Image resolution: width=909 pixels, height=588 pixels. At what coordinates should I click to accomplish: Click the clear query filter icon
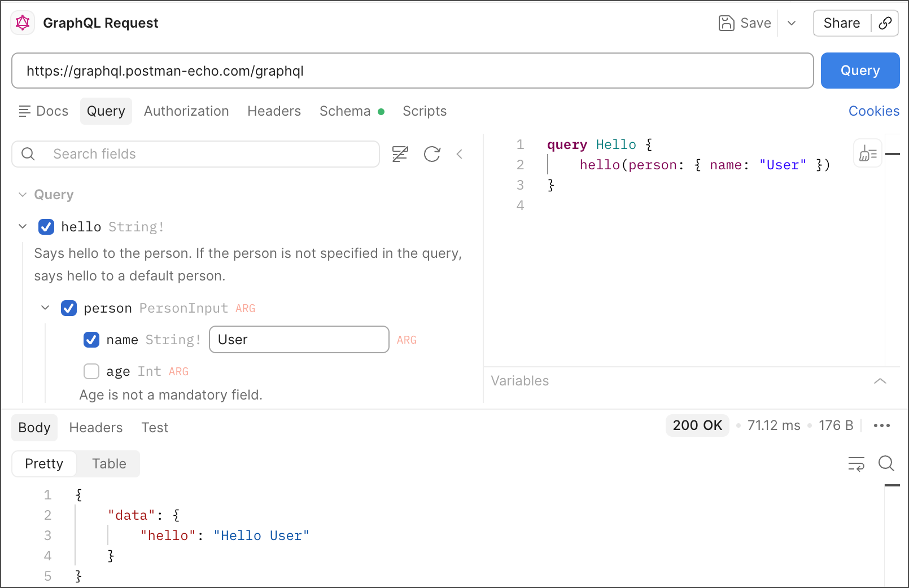click(400, 154)
